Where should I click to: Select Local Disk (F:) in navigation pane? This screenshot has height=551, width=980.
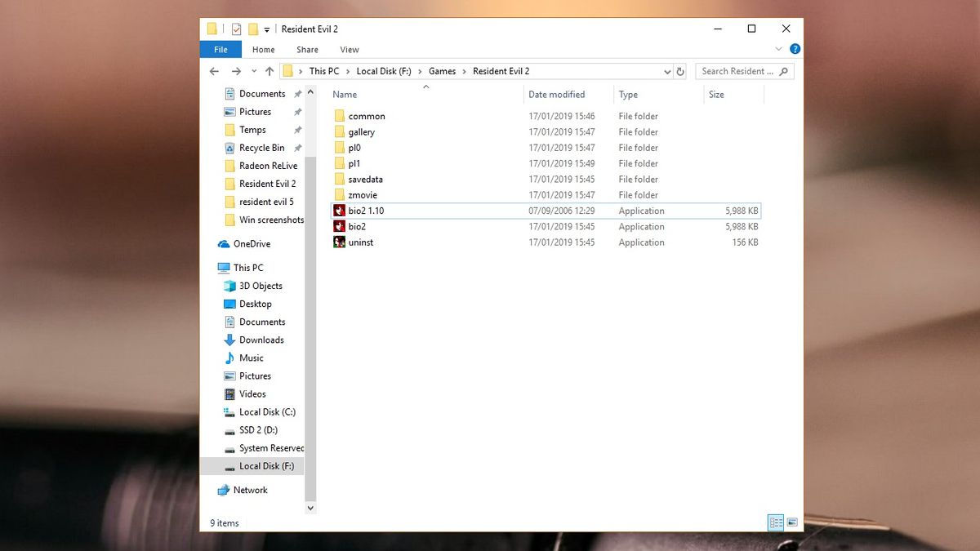point(252,465)
